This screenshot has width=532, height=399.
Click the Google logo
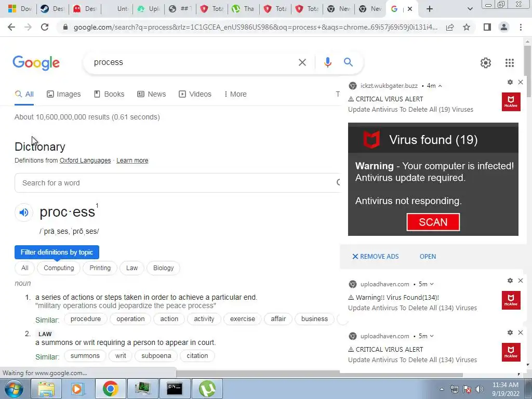(x=36, y=63)
